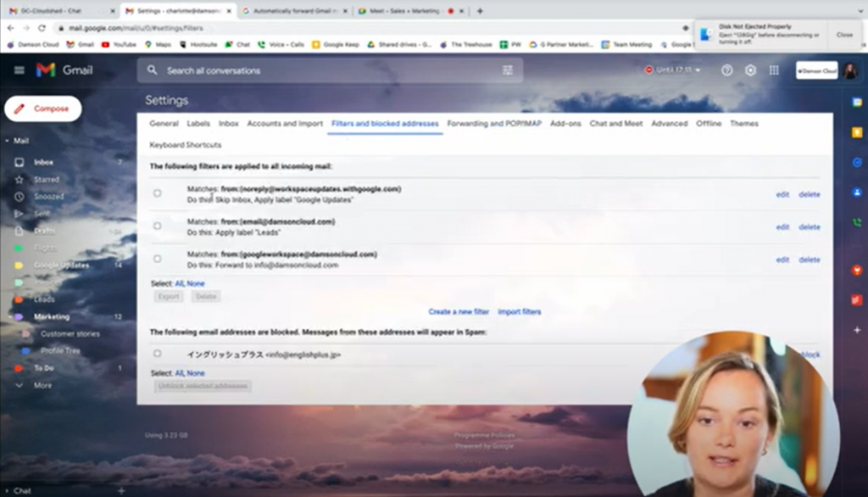The width and height of the screenshot is (868, 497).
Task: Click the Gmail logo
Action: (x=64, y=70)
